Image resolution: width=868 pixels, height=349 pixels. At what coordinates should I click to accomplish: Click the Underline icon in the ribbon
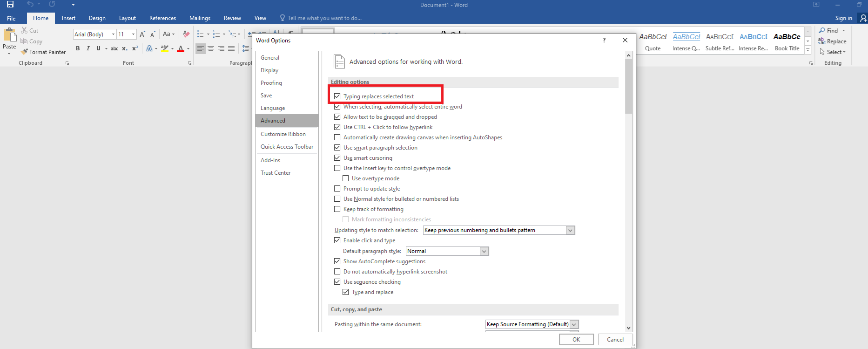tap(98, 48)
